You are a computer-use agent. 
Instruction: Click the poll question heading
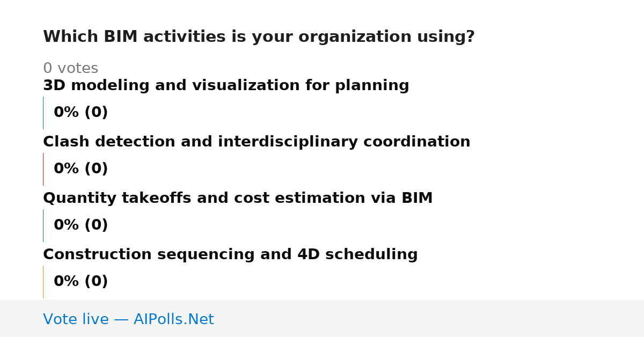click(x=259, y=37)
